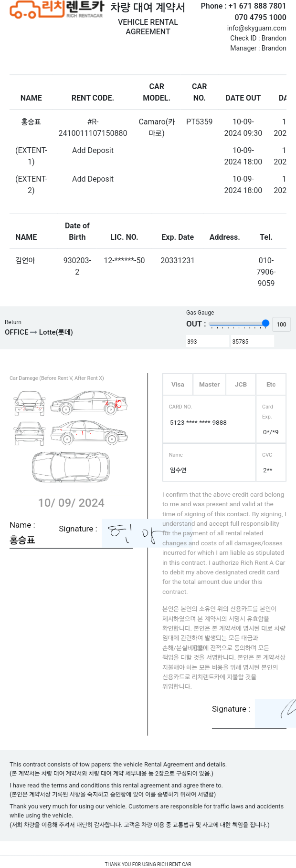Click the gas gauge value box showing 100
This screenshot has width=296, height=868.
[x=281, y=325]
